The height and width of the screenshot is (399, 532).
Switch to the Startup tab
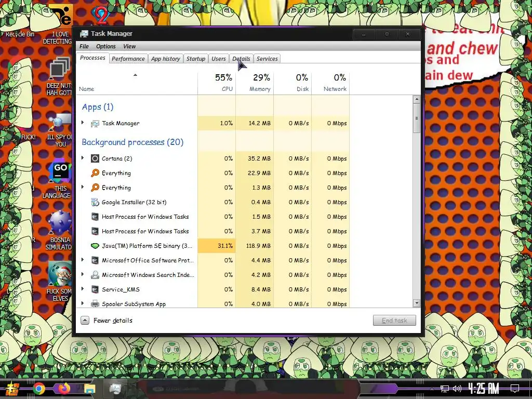pyautogui.click(x=196, y=59)
